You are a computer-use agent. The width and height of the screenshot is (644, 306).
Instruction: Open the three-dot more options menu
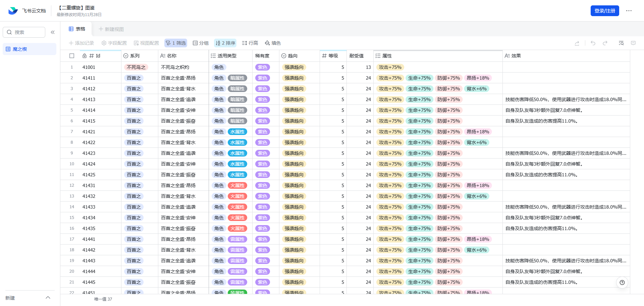pos(629,11)
